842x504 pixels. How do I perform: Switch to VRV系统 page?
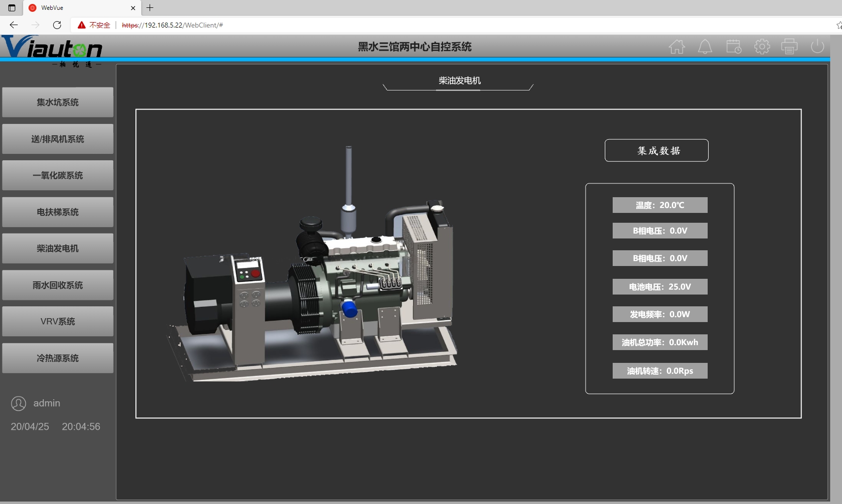[58, 322]
